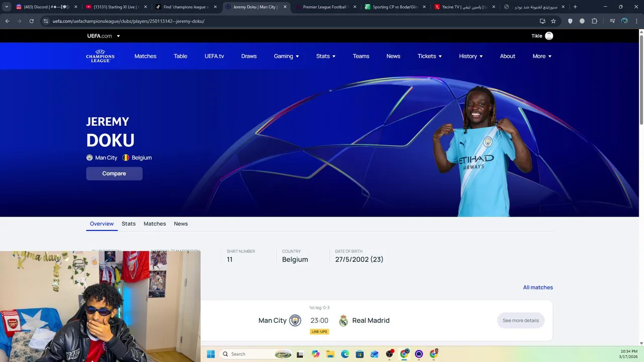
Task: Open Teams from the navigation bar
Action: (x=361, y=56)
